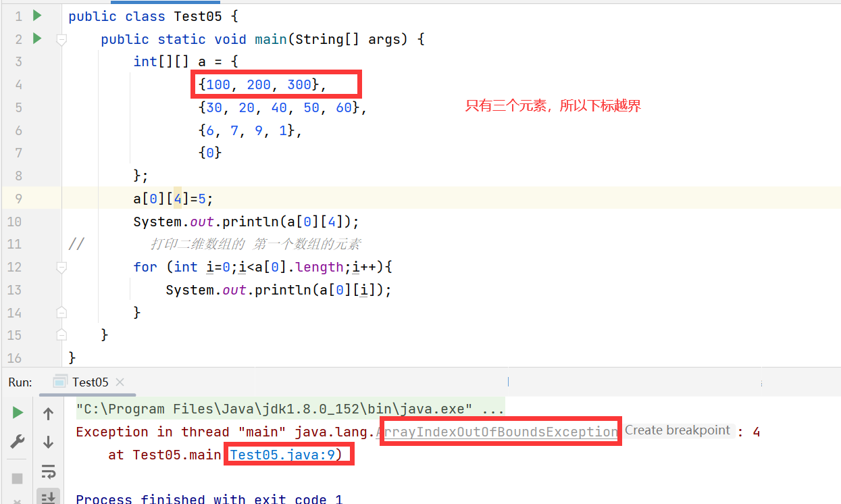
Task: Click the up arrow in the Run console
Action: (x=48, y=413)
